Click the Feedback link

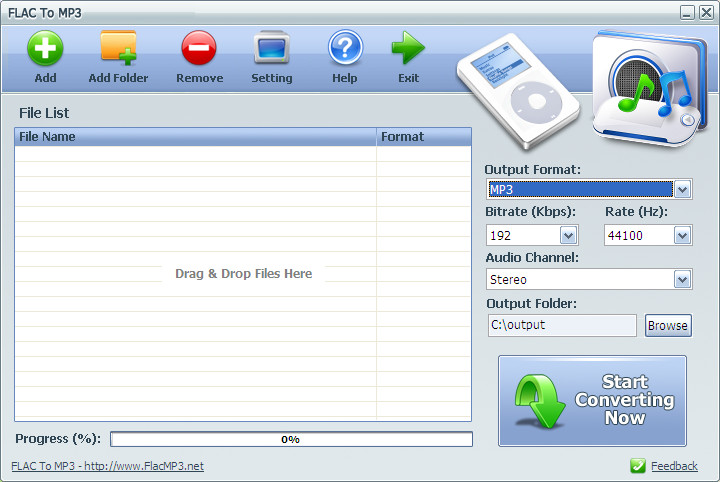click(x=674, y=466)
